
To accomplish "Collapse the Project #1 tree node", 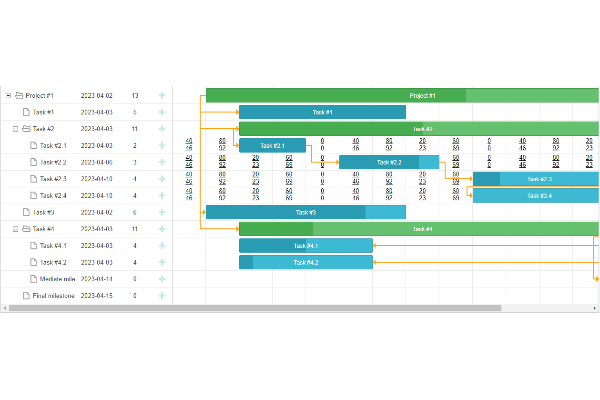I will (8, 96).
